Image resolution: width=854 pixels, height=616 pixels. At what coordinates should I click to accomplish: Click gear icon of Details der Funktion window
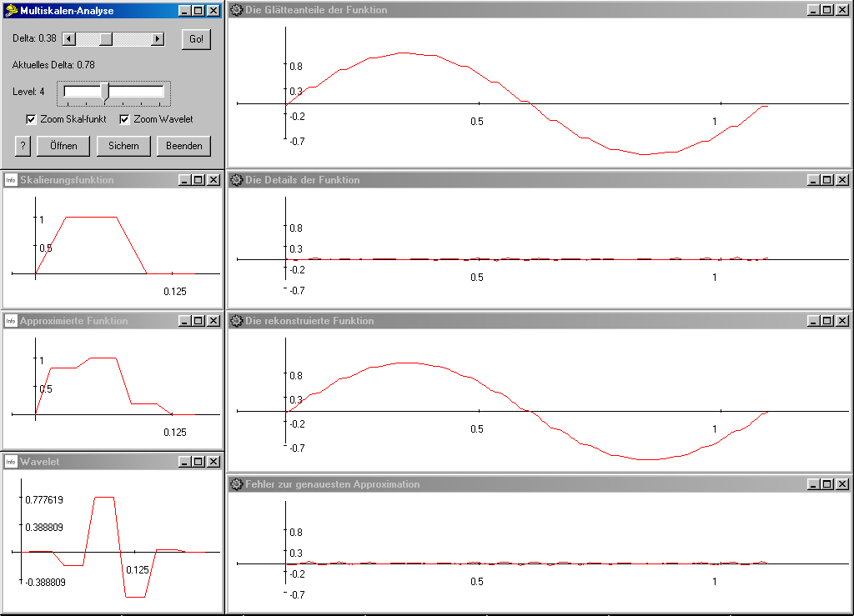(236, 180)
